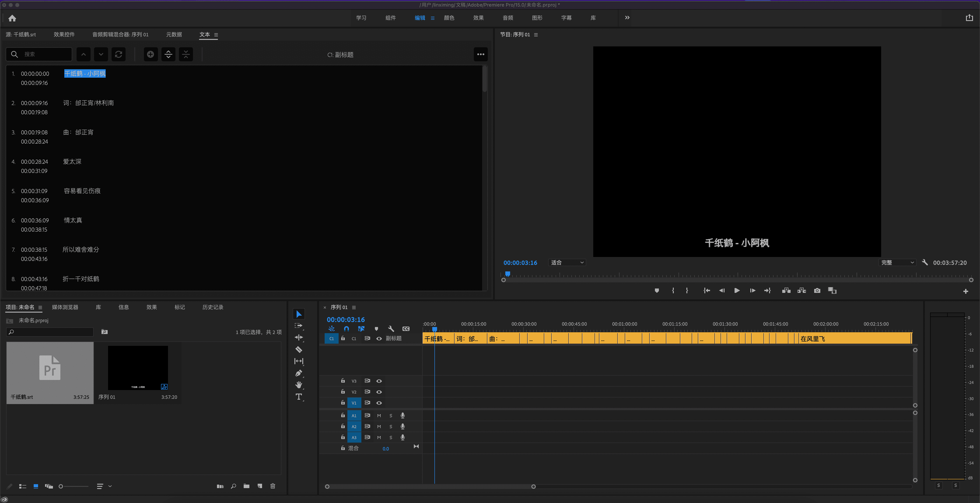
Task: Click the split caption segment icon
Action: tap(168, 54)
